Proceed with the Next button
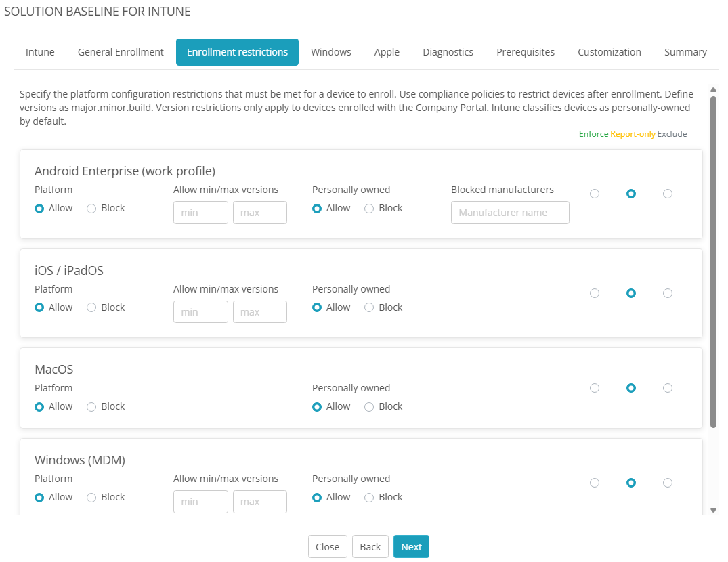This screenshot has width=728, height=562. point(411,546)
